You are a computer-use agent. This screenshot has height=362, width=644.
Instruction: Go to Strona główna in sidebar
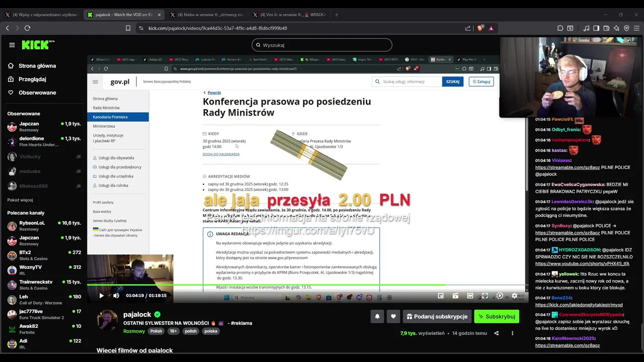[32, 66]
